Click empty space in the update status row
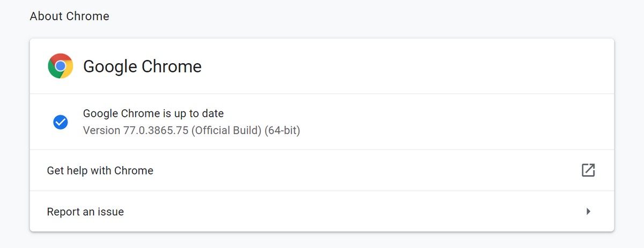The image size is (644, 248). 456,122
